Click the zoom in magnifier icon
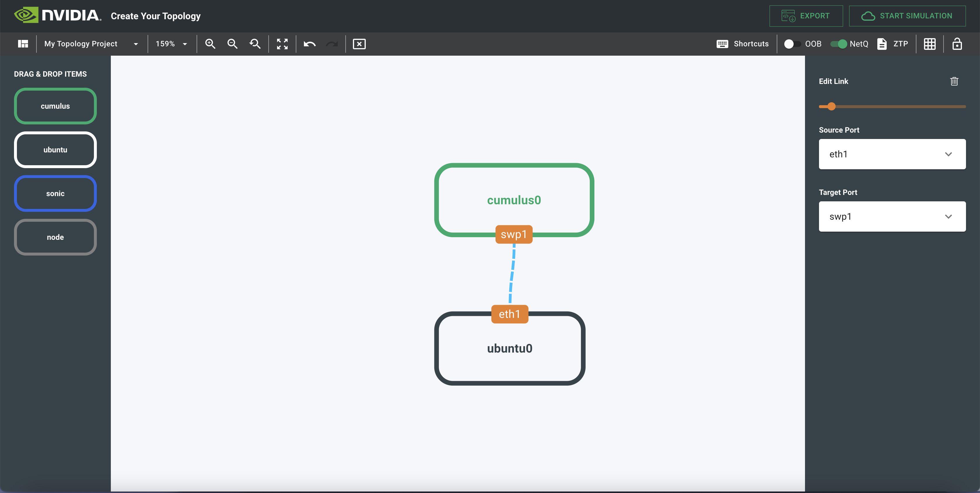 210,44
